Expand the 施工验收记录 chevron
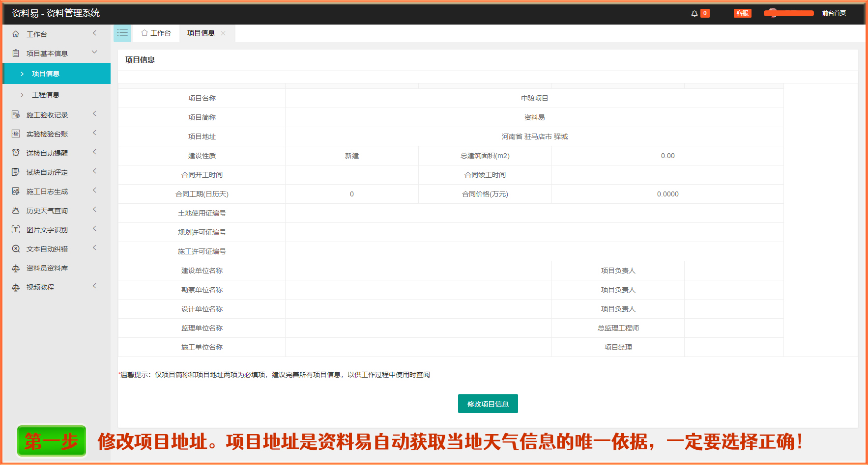This screenshot has width=868, height=465. click(x=94, y=114)
